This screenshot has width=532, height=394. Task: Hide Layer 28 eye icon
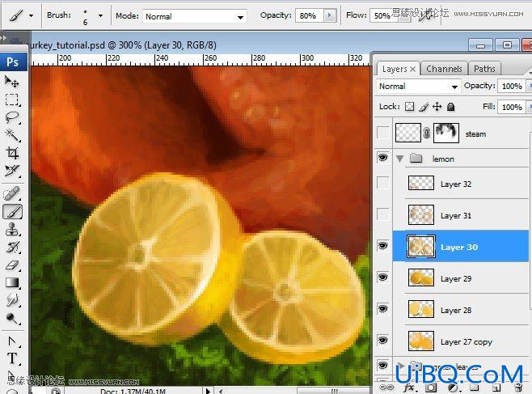coord(383,309)
